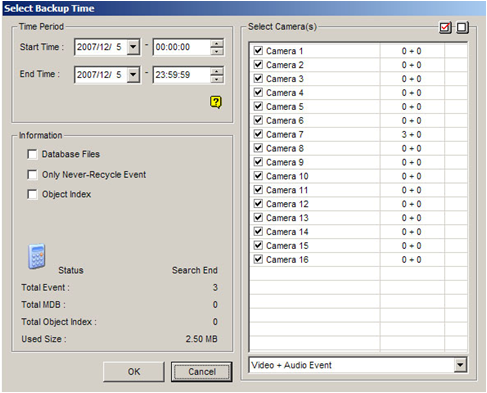487x393 pixels.
Task: Click the yellow help question mark icon
Action: click(216, 102)
